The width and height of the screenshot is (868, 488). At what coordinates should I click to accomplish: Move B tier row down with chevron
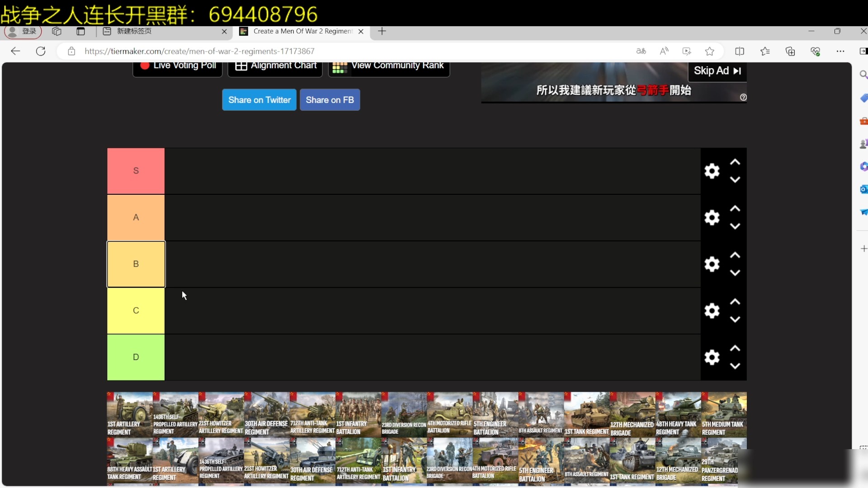tap(735, 272)
